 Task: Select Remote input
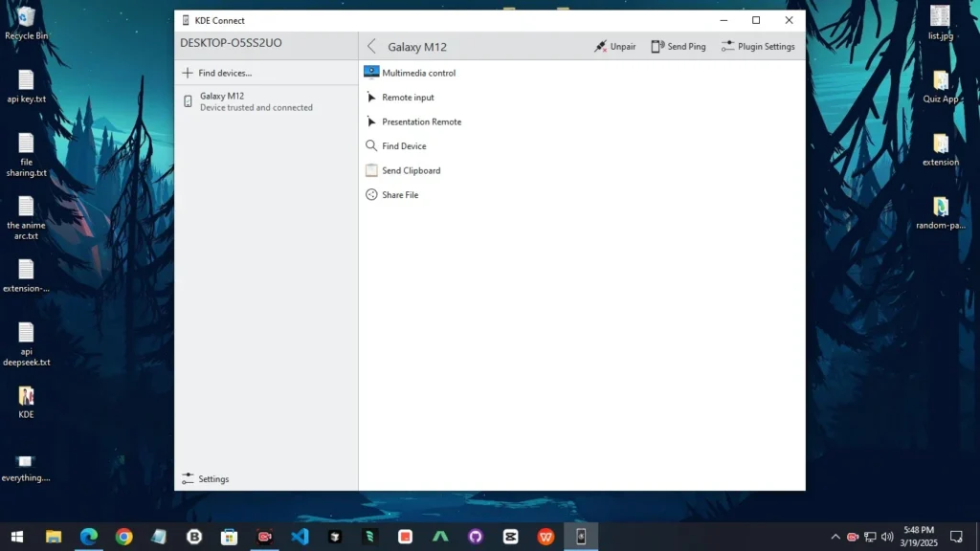coord(399,97)
